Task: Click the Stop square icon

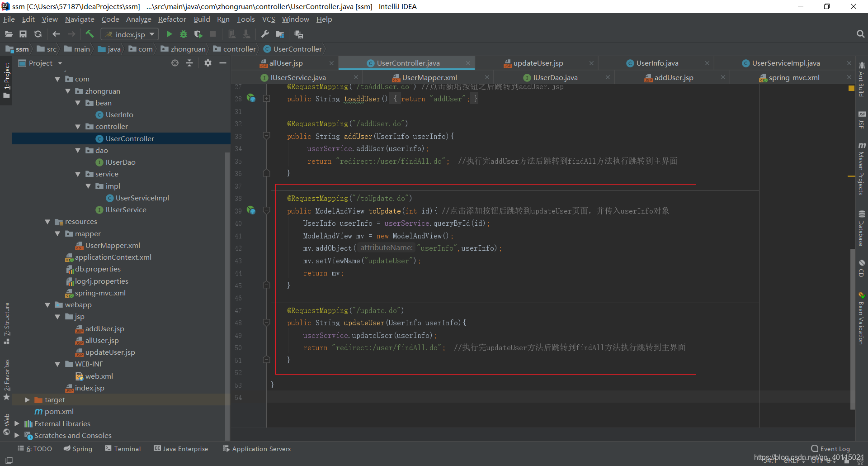Action: click(213, 34)
